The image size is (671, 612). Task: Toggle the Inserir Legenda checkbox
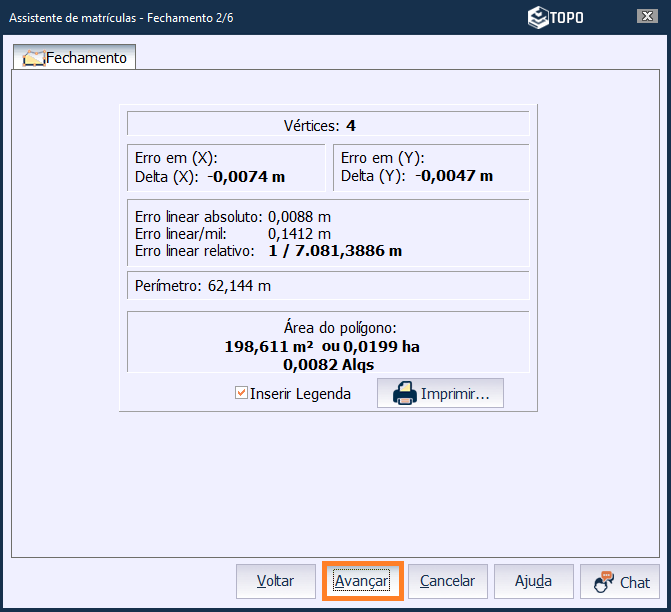(241, 394)
